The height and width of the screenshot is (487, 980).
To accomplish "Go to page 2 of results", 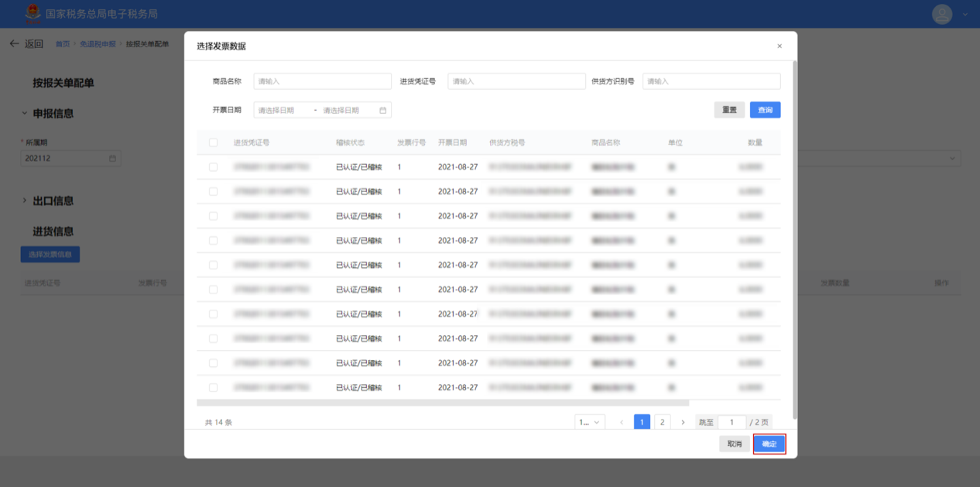I will tap(662, 422).
